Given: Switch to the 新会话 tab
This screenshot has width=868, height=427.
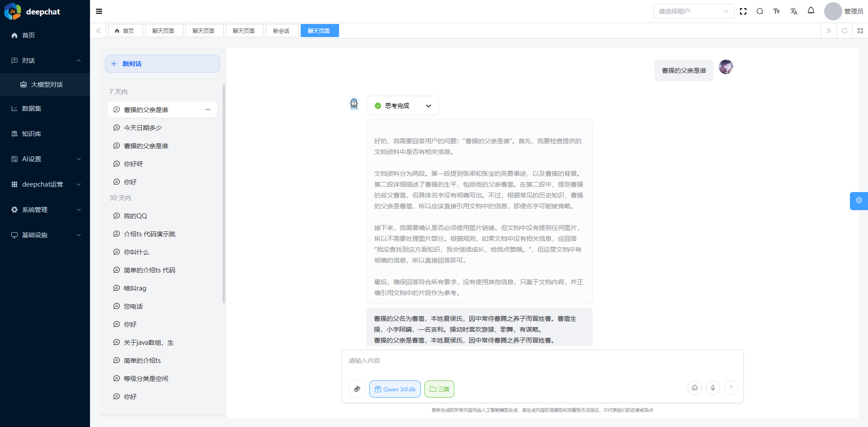Looking at the screenshot, I should (282, 31).
